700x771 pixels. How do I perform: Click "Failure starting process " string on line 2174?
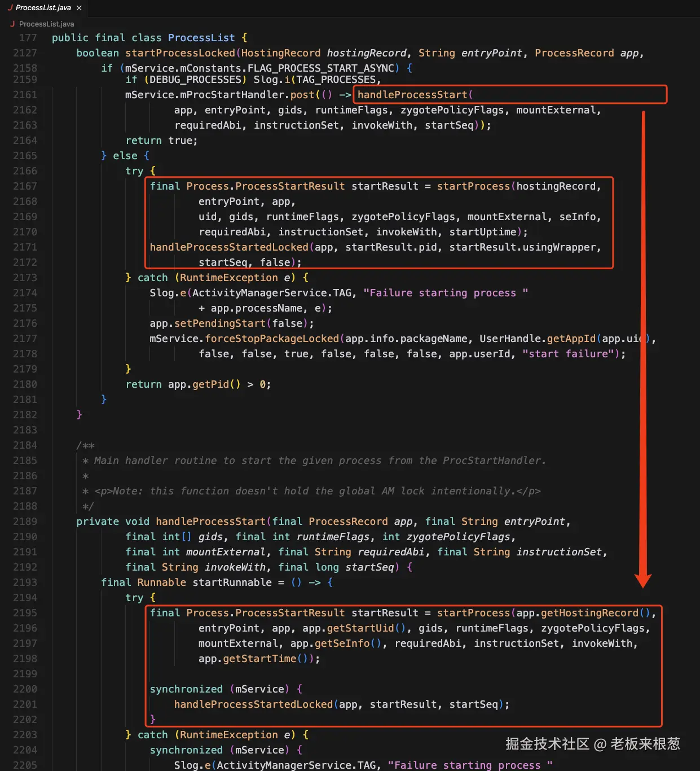[446, 293]
